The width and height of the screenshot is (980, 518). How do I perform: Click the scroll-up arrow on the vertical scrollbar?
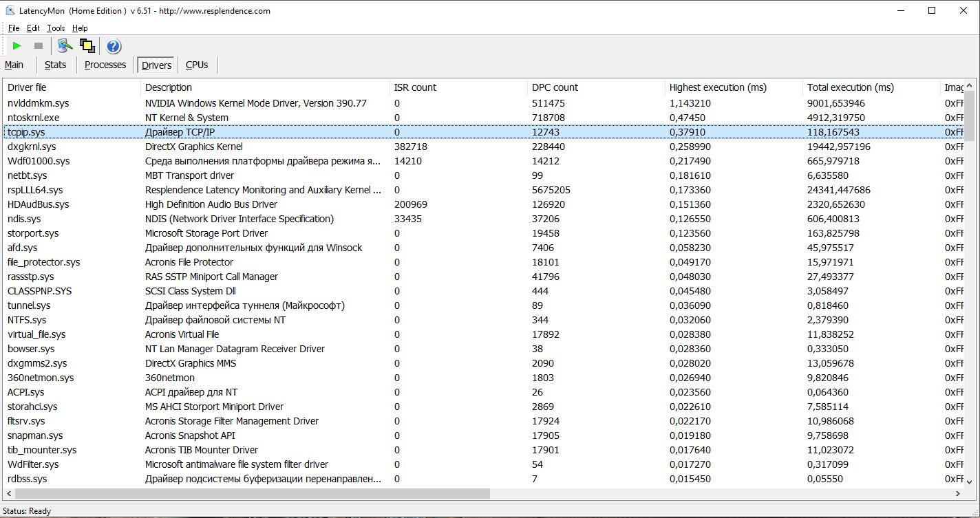pos(969,86)
